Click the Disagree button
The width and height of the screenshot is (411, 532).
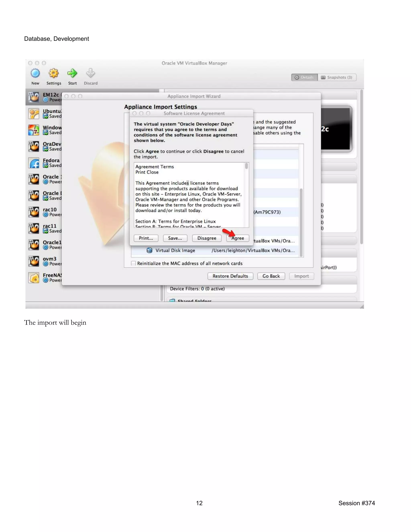(207, 238)
